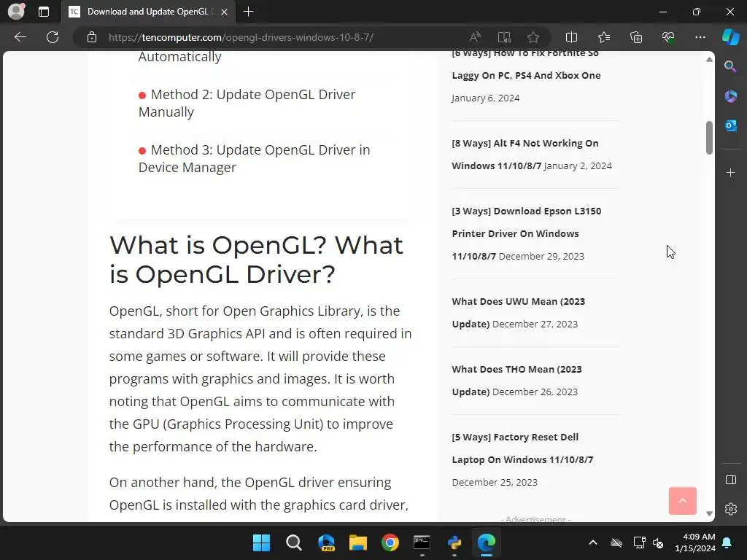Toggle sidebar visibility icon

click(730, 480)
